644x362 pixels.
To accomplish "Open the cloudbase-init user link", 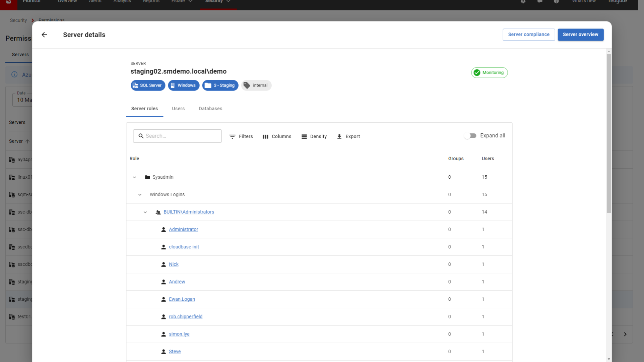I will (x=184, y=247).
